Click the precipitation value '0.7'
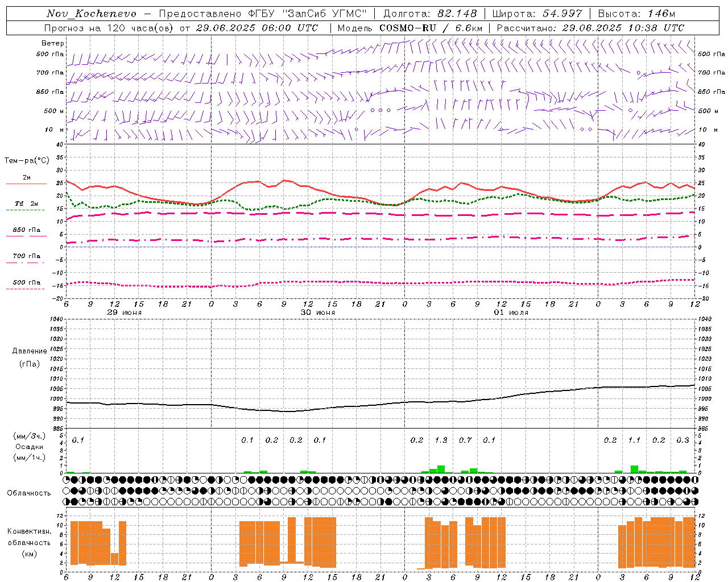This screenshot has height=582, width=728. click(x=465, y=440)
